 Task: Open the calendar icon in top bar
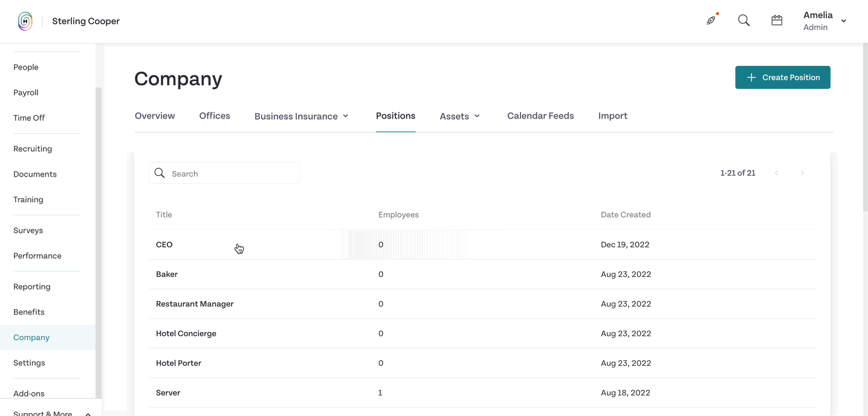777,21
